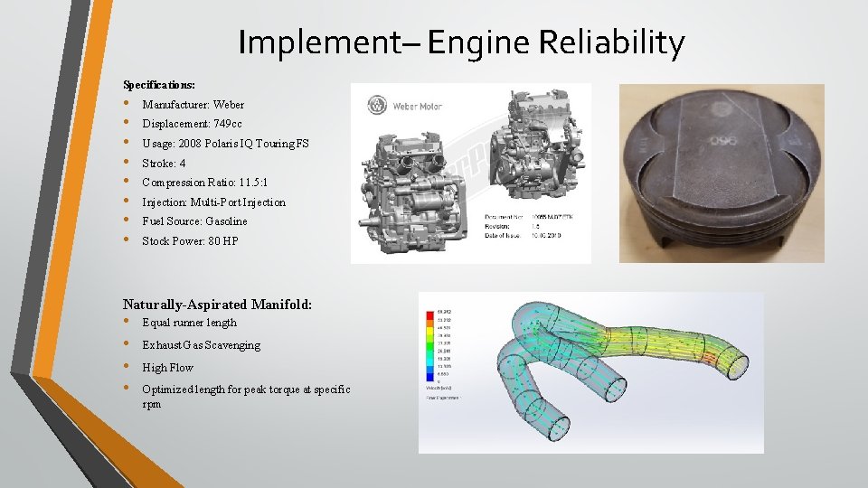
Task: Select the piston top photo
Action: tap(722, 174)
